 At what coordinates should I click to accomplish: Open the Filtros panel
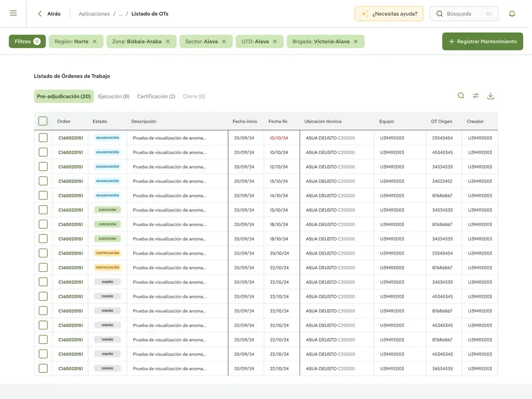tap(27, 42)
